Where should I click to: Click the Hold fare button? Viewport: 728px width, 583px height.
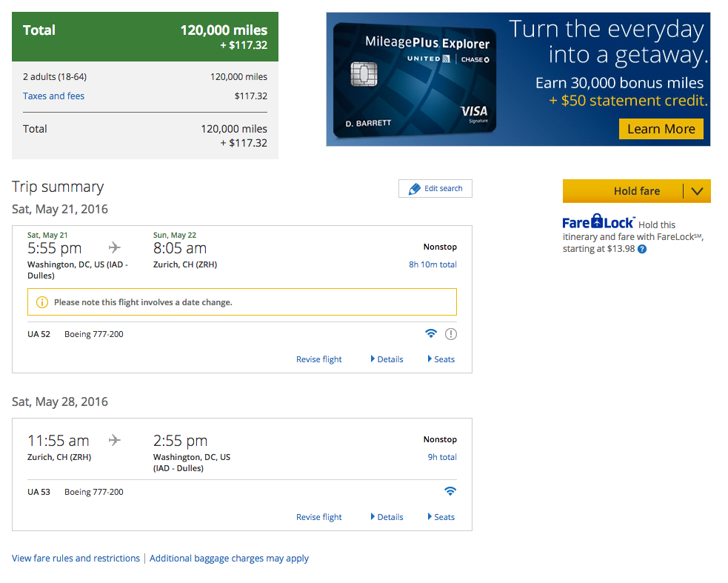(x=623, y=191)
